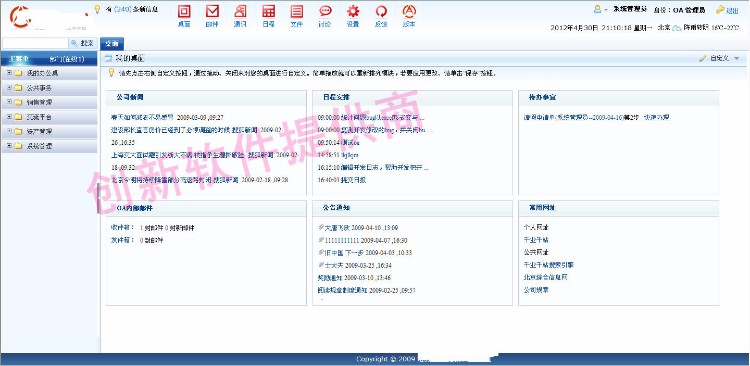The image size is (750, 366).
Task: Click the paperclip icon beside 旧中国 下一步
Action: [321, 253]
